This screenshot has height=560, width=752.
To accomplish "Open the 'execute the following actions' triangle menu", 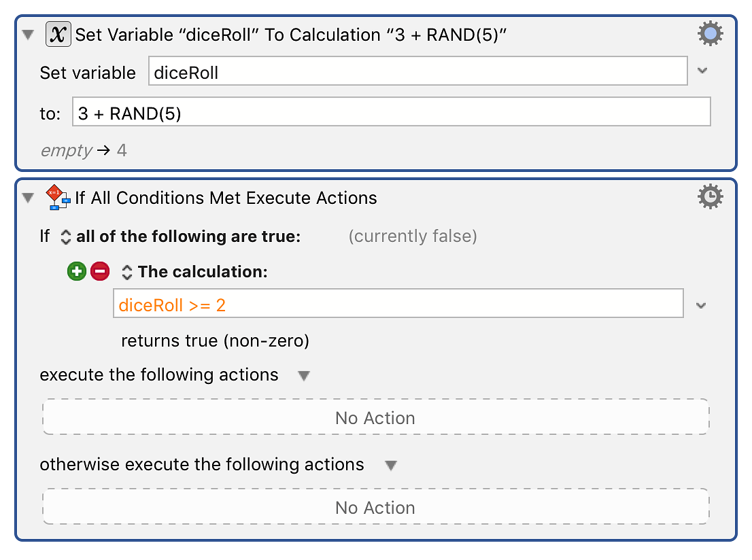I will 303,375.
